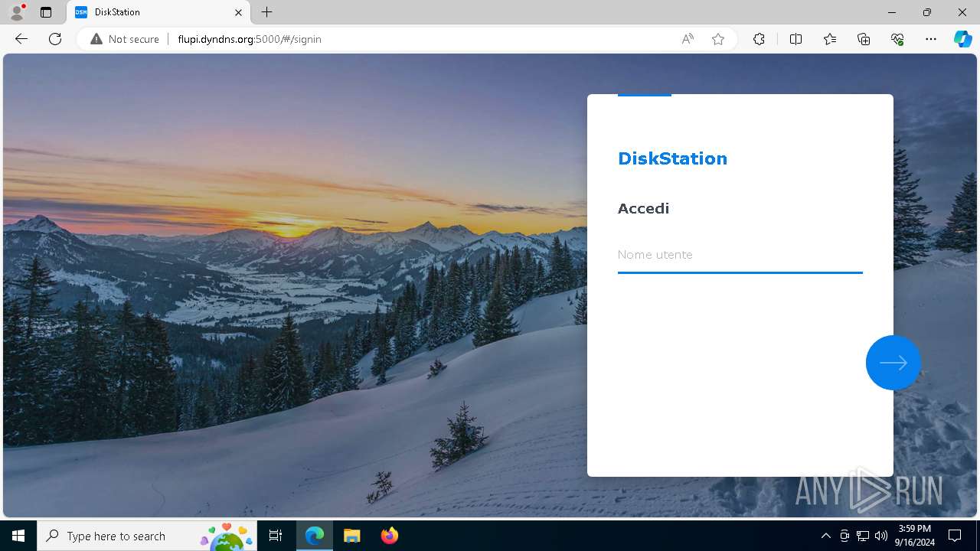Open Copilot sidebar icon
This screenshot has width=980, height=551.
tap(962, 39)
